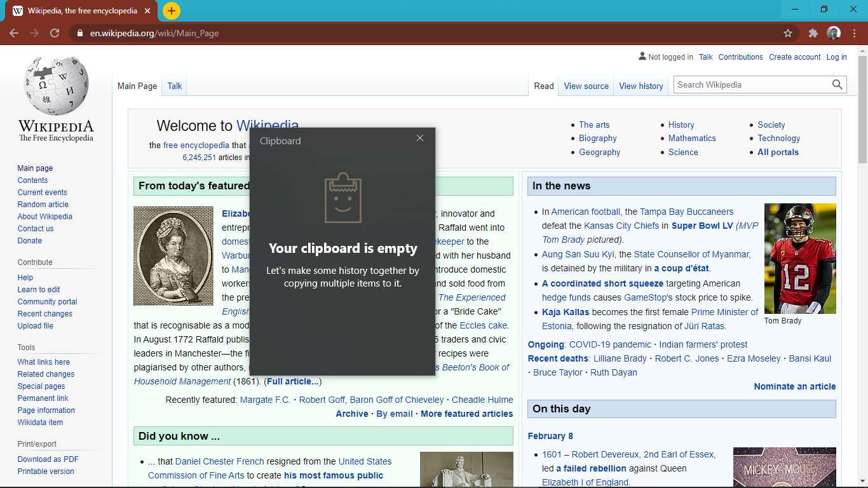
Task: Click inside the Search Wikipedia field
Action: (x=750, y=85)
